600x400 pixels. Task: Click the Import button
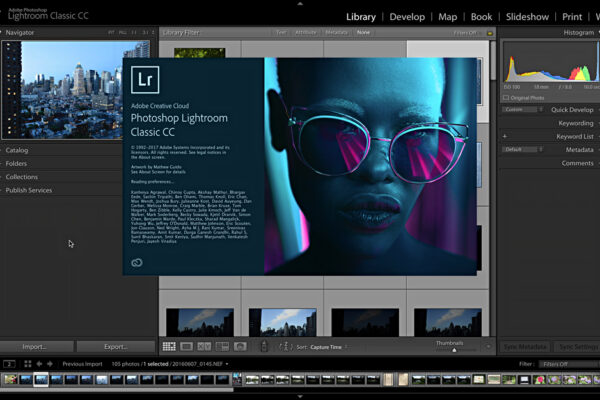[x=35, y=346]
